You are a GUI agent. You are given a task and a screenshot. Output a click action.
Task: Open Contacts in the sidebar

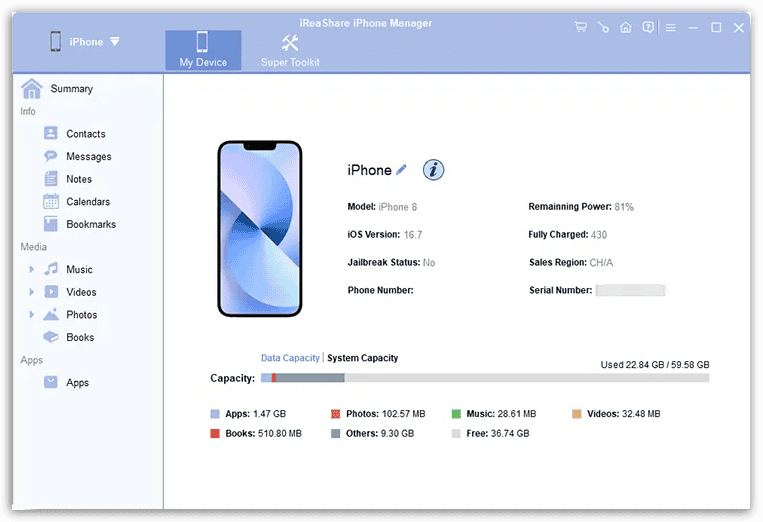86,133
